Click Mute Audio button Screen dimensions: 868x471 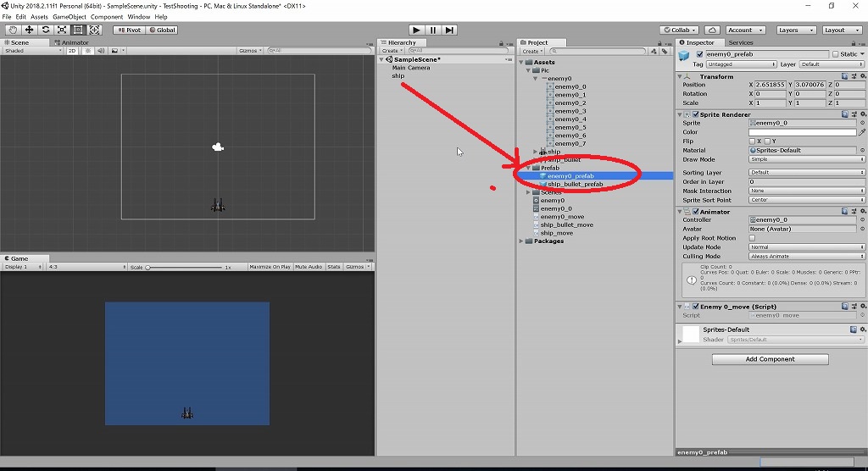coord(309,267)
